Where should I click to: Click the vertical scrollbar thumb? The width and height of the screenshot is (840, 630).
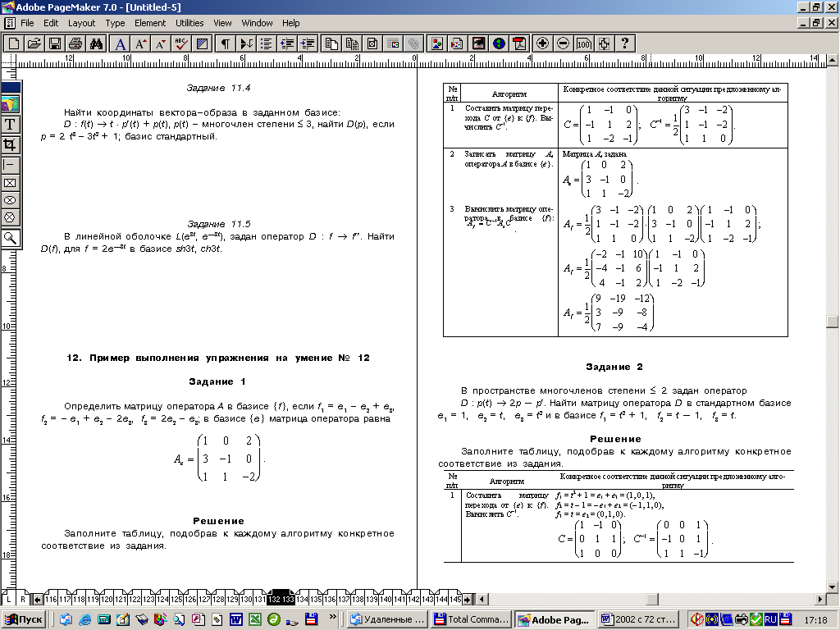pos(833,322)
